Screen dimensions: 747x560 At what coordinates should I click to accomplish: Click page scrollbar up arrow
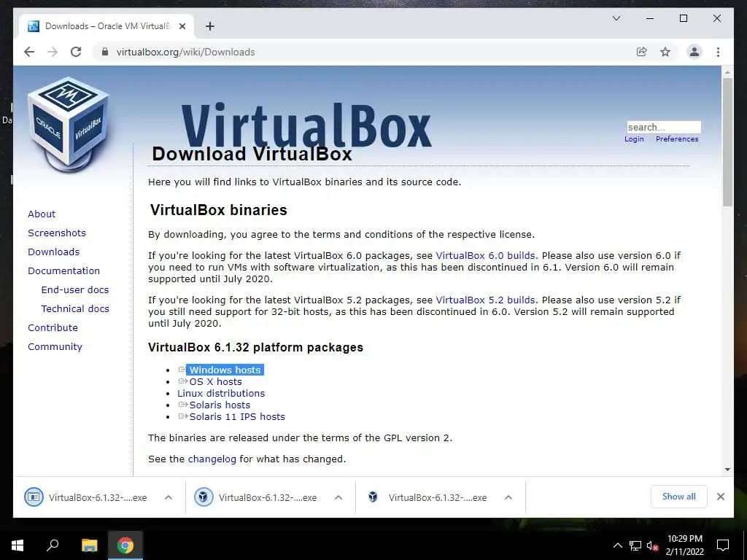click(x=727, y=72)
